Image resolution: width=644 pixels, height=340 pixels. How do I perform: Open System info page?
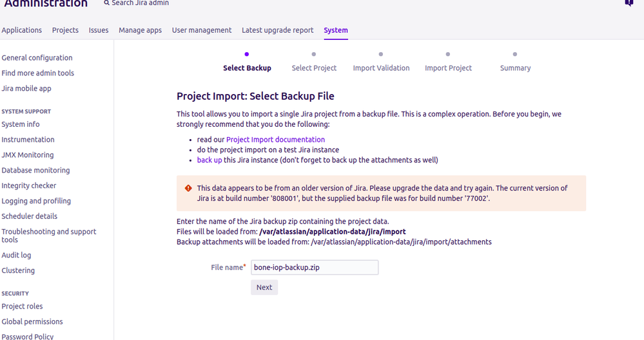click(21, 124)
